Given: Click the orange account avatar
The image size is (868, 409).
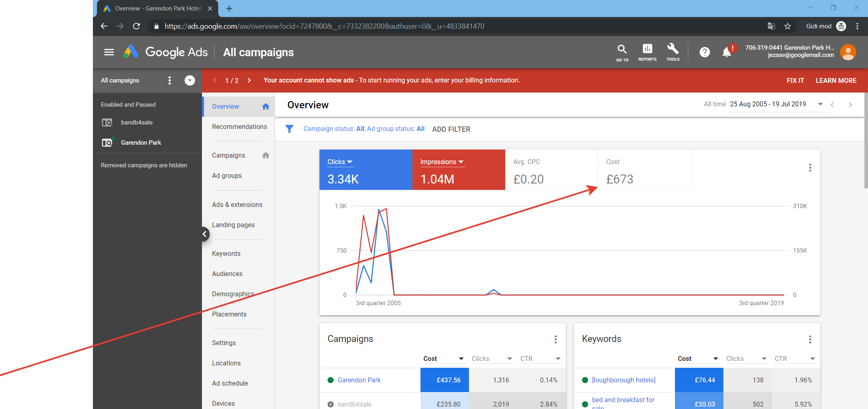Looking at the screenshot, I should pos(848,52).
